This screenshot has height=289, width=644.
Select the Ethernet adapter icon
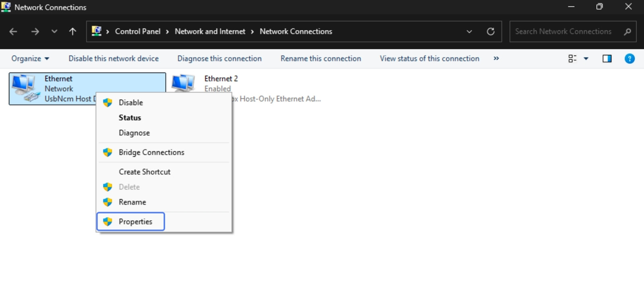(26, 88)
